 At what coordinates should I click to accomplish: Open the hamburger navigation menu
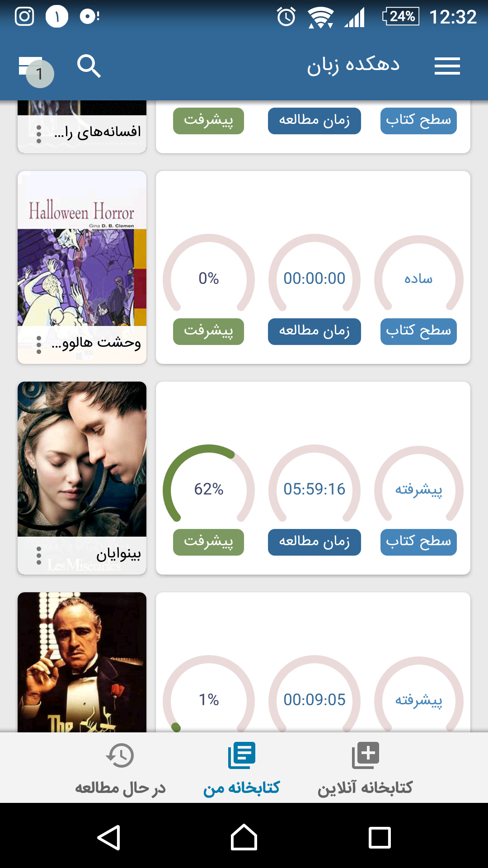click(447, 66)
